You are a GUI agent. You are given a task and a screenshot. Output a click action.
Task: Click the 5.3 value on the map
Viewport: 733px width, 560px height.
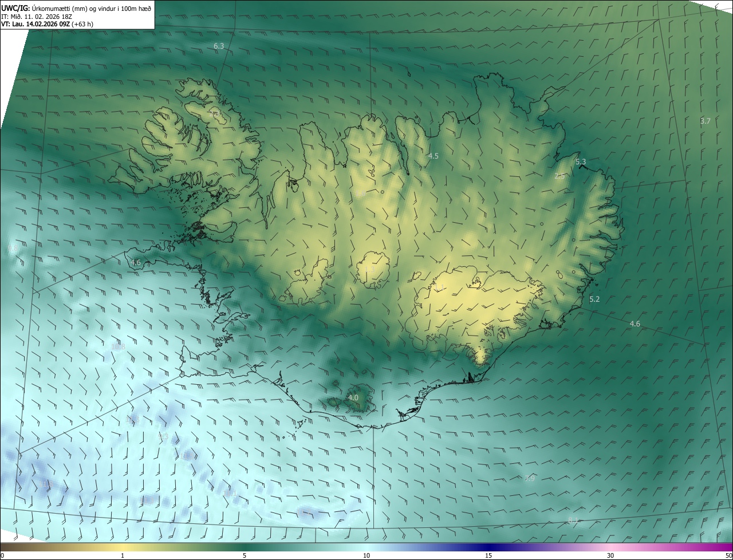(x=581, y=162)
